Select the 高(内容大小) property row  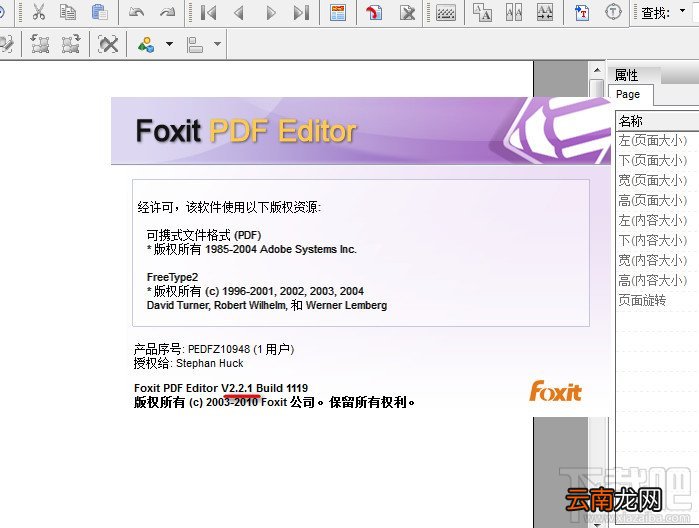(x=657, y=280)
